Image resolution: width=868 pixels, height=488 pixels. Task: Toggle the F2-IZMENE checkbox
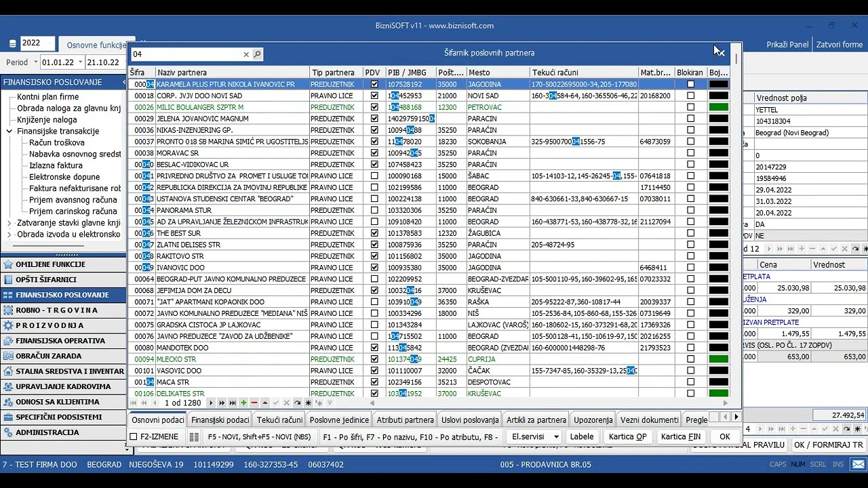pyautogui.click(x=134, y=437)
